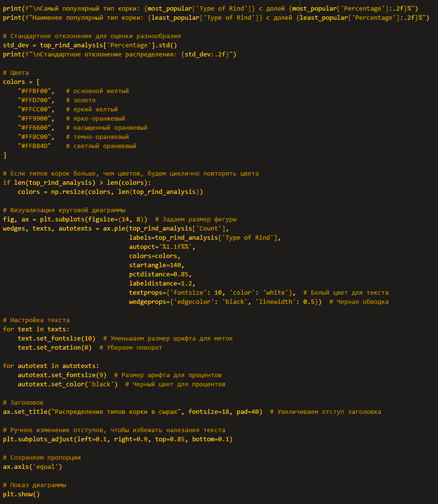This screenshot has height=504, width=438.
Task: Click the wedgeprops edgecolor argument line
Action: (225, 302)
